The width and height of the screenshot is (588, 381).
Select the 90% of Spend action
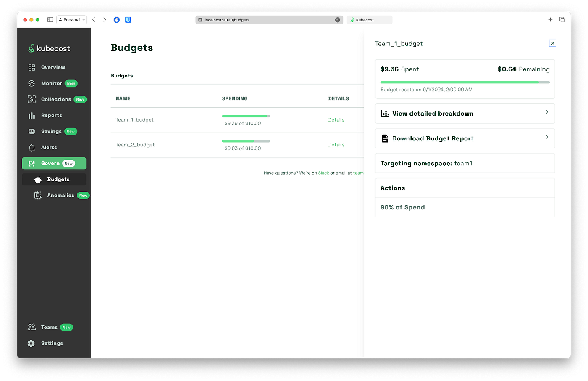click(402, 207)
